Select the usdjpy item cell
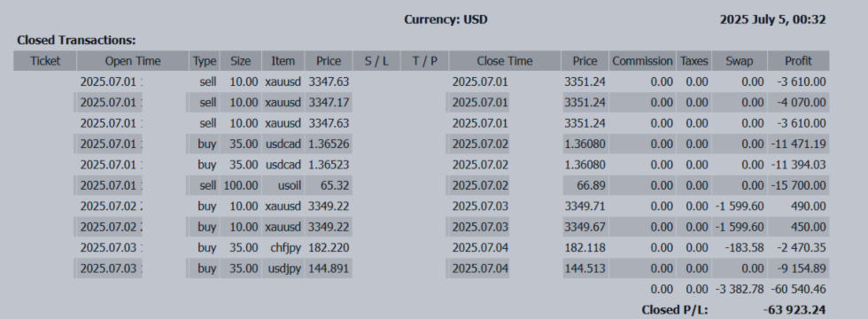This screenshot has height=319, width=868. pyautogui.click(x=283, y=268)
